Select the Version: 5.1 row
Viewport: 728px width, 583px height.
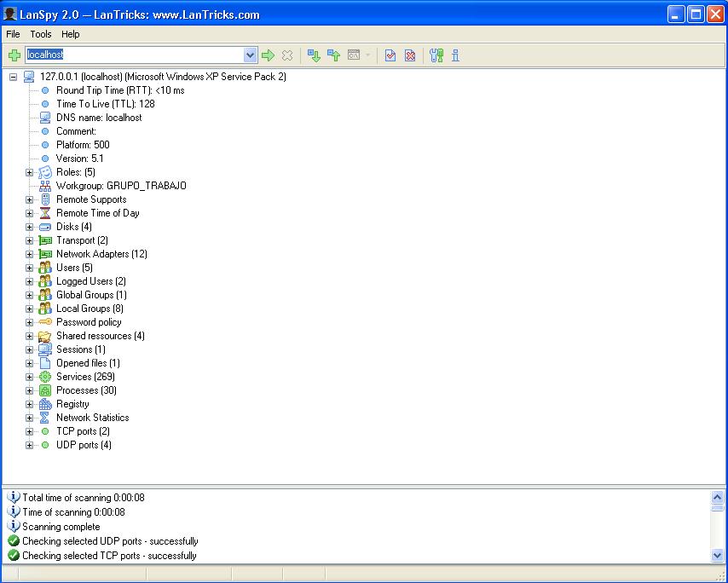click(80, 159)
